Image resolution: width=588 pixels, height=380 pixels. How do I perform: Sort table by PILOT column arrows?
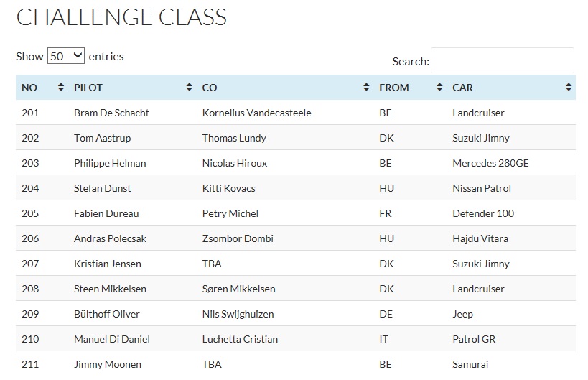click(189, 88)
